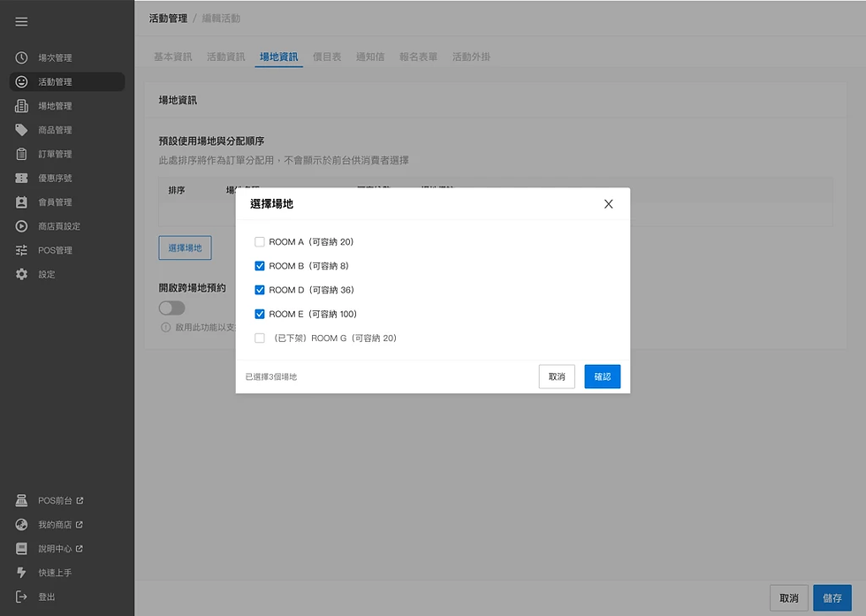Check the ROOM A checkbox
This screenshot has height=616, width=866.
click(260, 242)
